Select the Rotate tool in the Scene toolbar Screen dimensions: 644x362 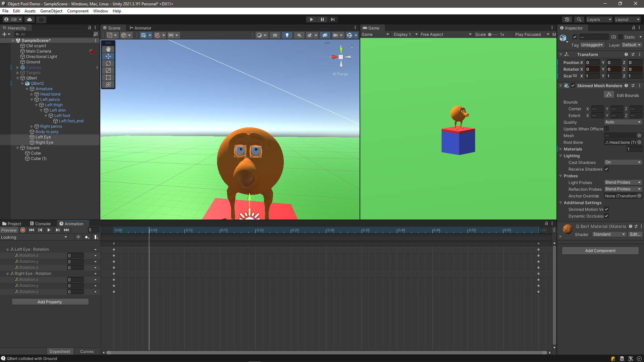coord(108,63)
